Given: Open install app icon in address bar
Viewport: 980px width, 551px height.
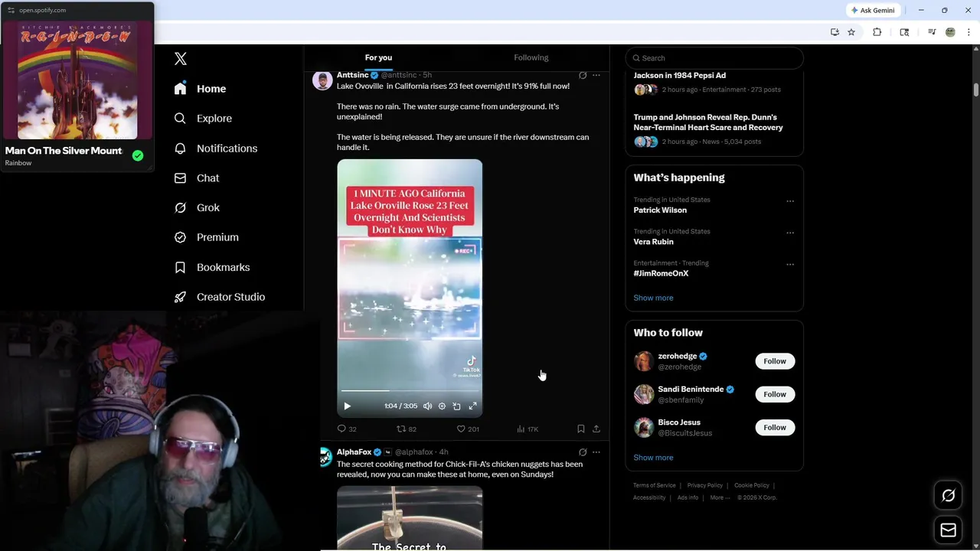Looking at the screenshot, I should point(835,32).
